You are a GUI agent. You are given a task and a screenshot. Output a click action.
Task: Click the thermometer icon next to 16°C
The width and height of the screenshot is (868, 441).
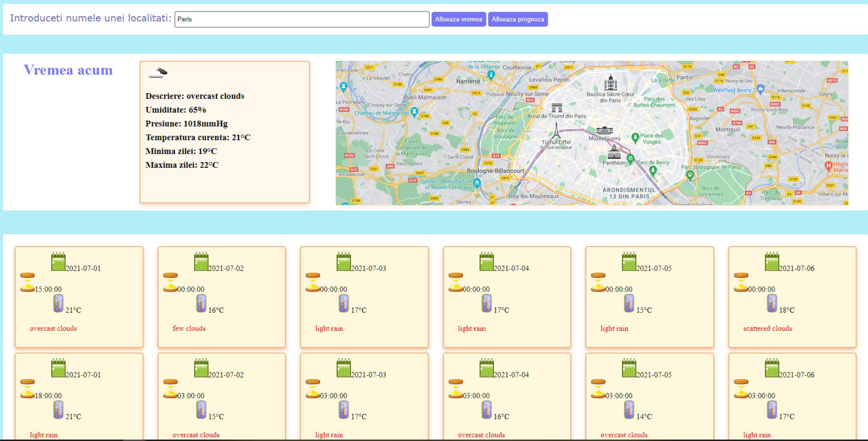201,303
